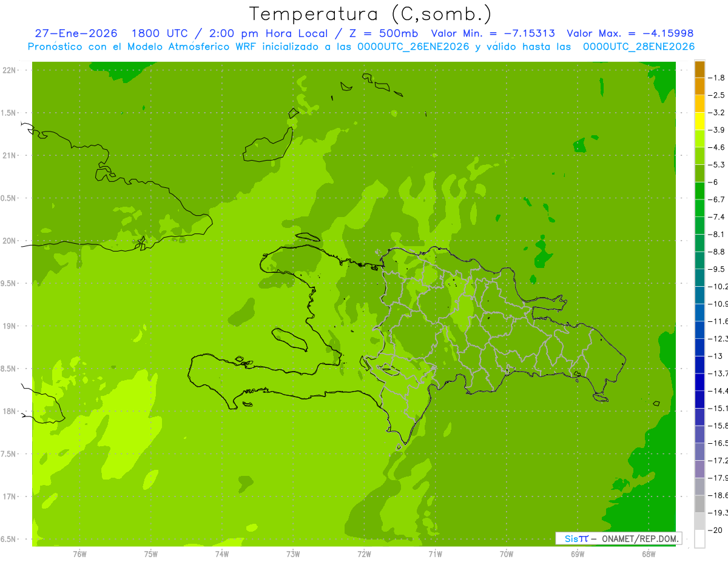Click the '-14.4' color scale label

(718, 390)
